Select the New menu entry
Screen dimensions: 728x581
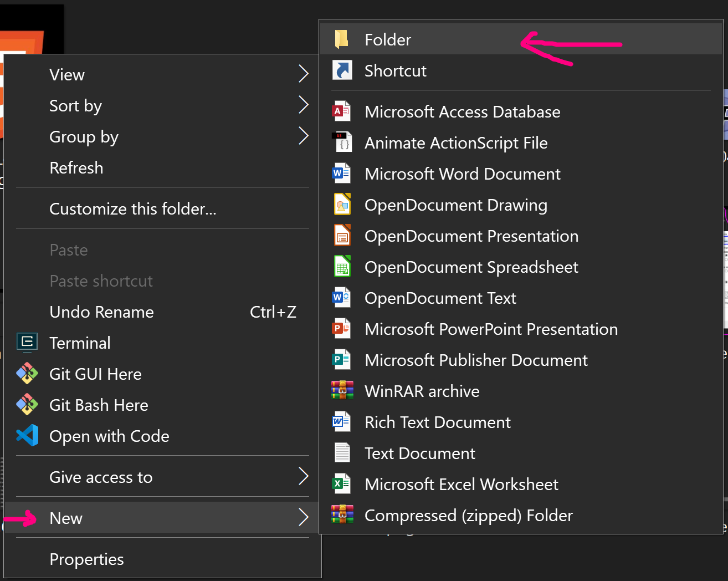162,518
